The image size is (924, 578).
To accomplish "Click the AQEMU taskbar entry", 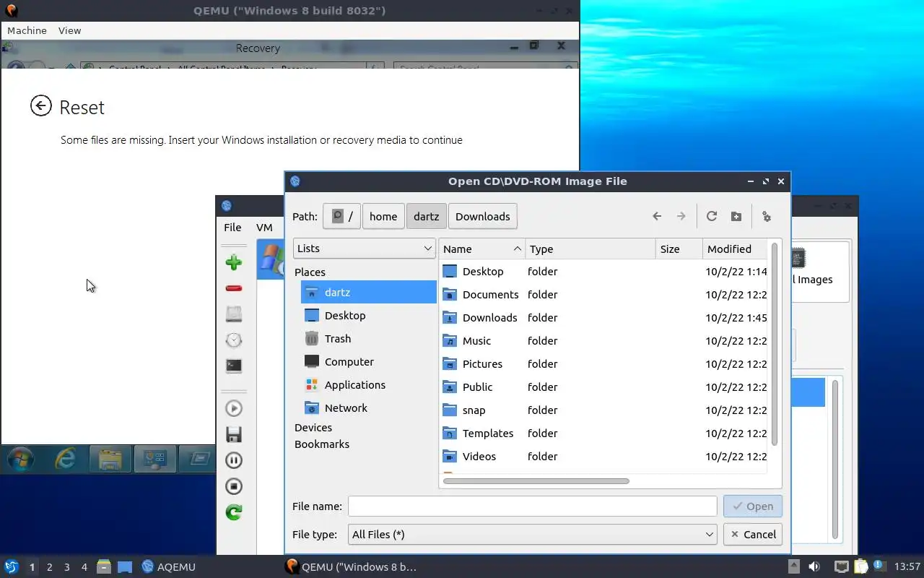I will (169, 567).
